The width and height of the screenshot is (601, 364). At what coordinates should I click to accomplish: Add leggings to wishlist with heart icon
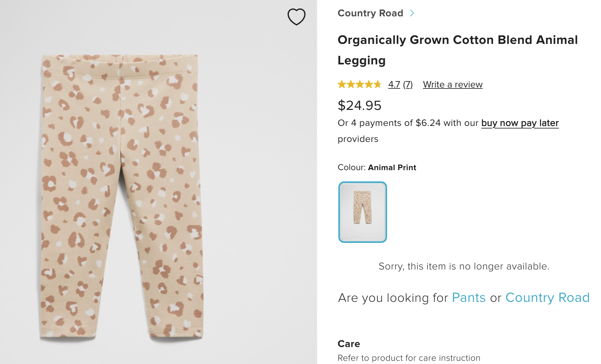[x=296, y=17]
